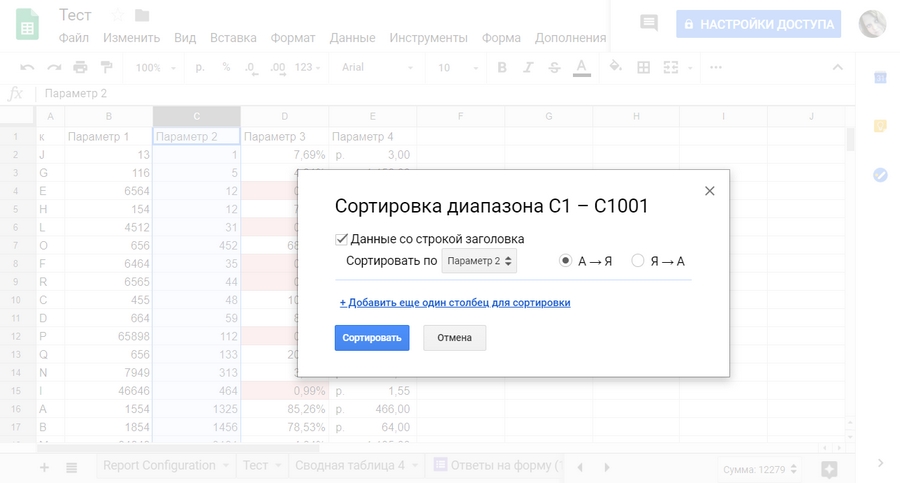The width and height of the screenshot is (900, 483).
Task: Toggle strikethrough formatting
Action: (554, 67)
